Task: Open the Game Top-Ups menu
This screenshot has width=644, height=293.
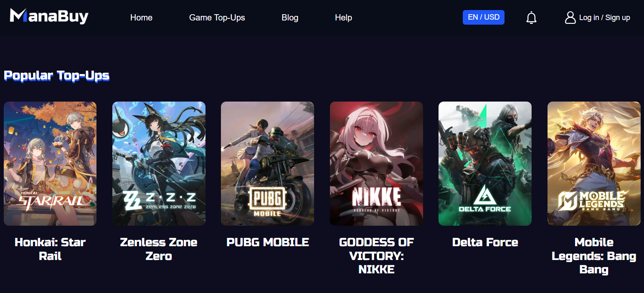Action: 217,18
